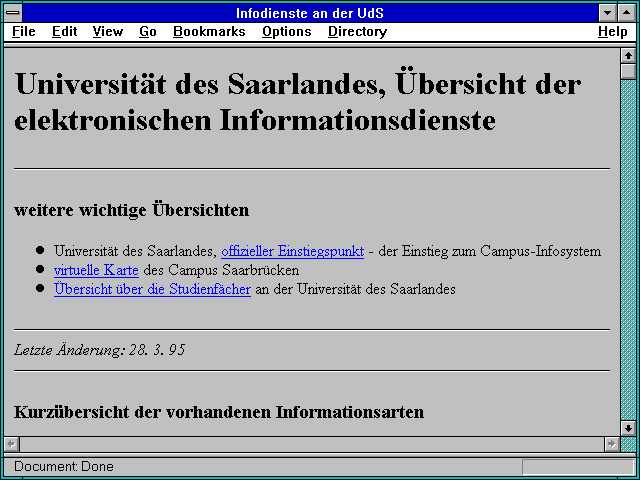The width and height of the screenshot is (640, 480).
Task: Follow the offizieller Einstiegspunkt link
Action: tap(293, 251)
